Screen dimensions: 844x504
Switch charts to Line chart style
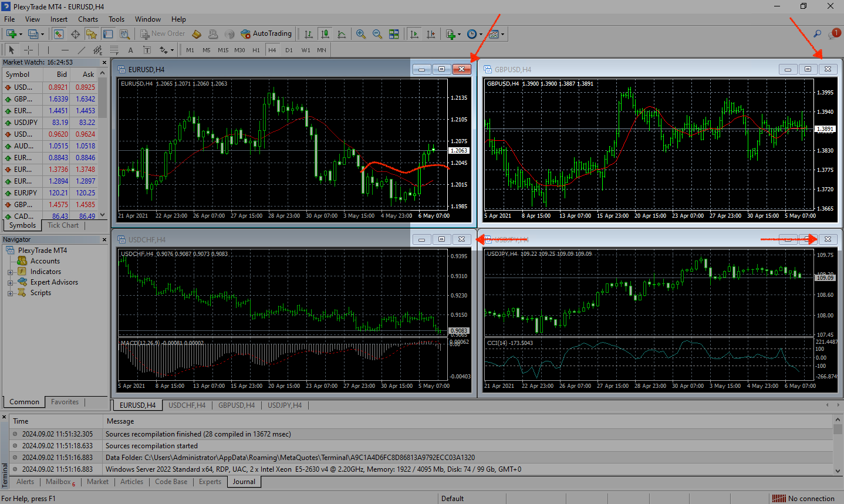point(342,33)
